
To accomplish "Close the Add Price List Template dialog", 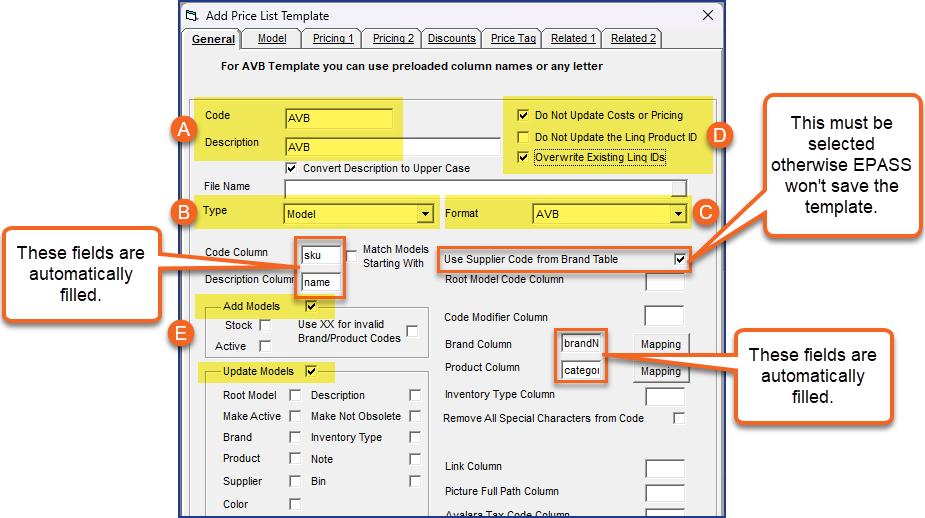I will pyautogui.click(x=707, y=15).
